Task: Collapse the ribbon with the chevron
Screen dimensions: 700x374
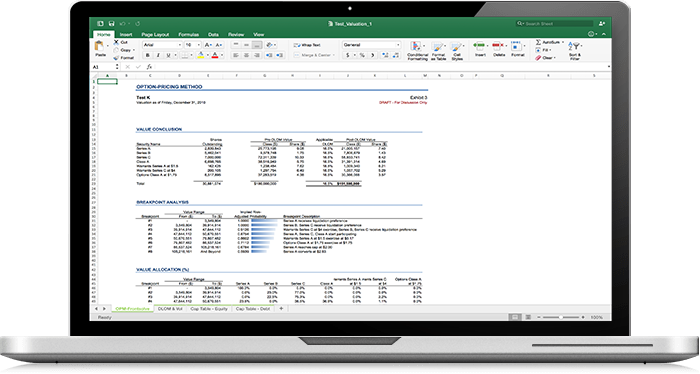Action: [604, 34]
